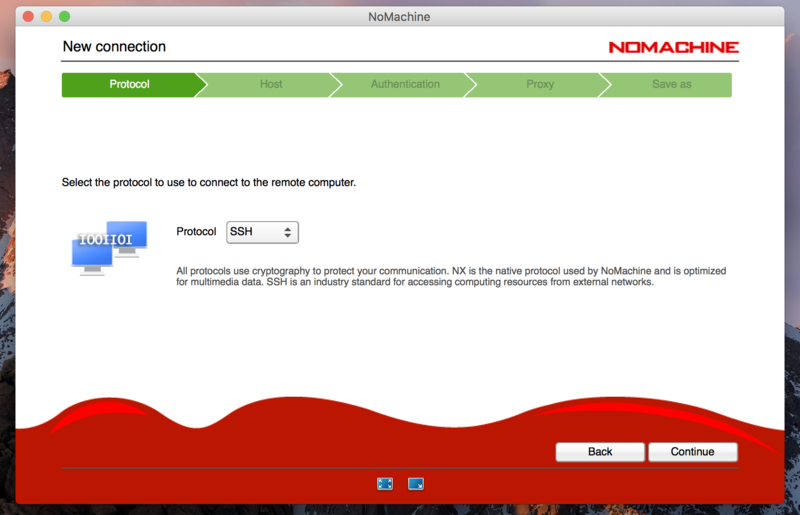Minimize the NoMachine window
The height and width of the screenshot is (515, 800).
click(x=46, y=16)
